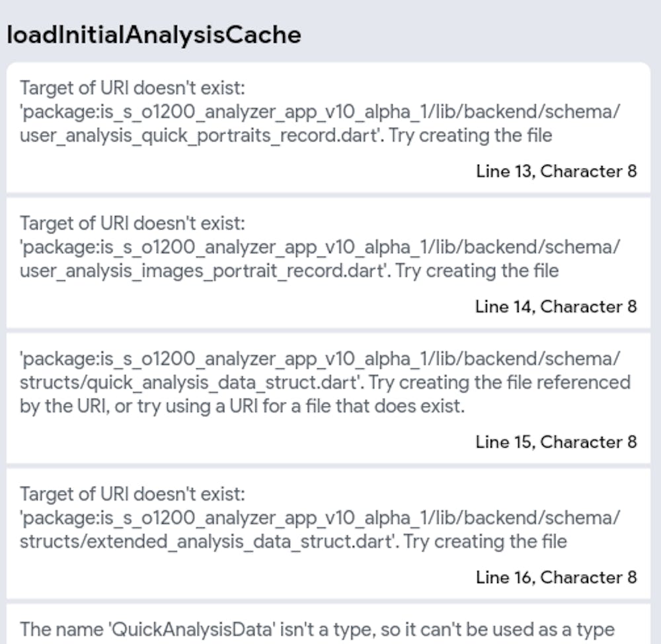Image resolution: width=661 pixels, height=644 pixels.
Task: Click Line 16, Character 8 location
Action: 556,577
